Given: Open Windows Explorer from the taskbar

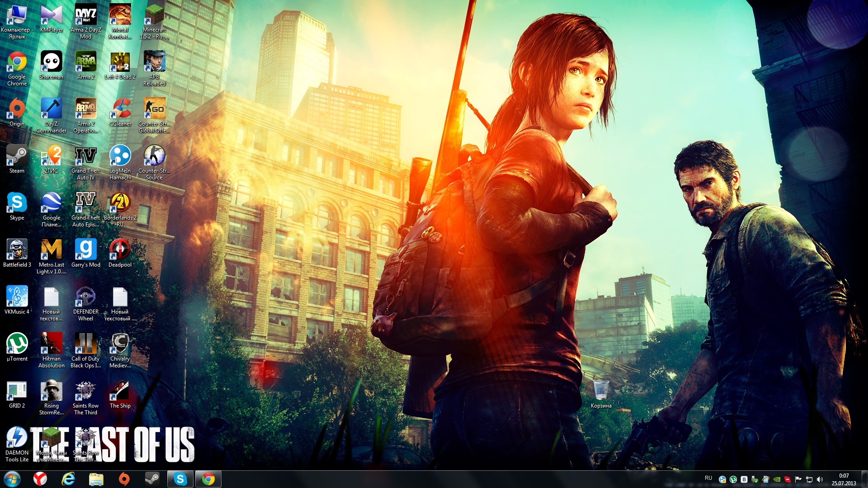Looking at the screenshot, I should [96, 479].
